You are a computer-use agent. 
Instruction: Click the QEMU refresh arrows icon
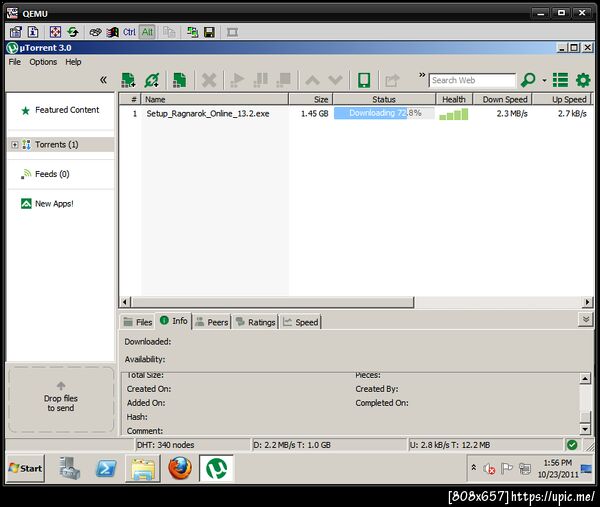73,32
